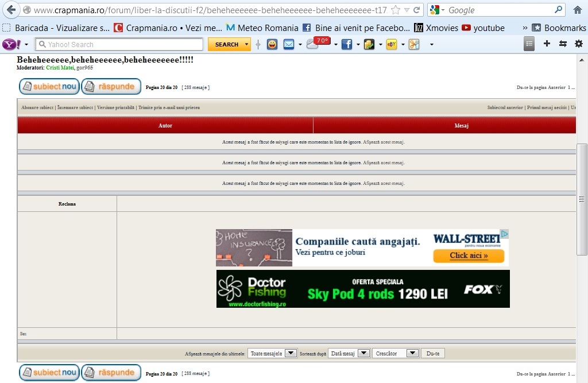
Task: Click the Yahoo! logo on the toolbar
Action: (11, 44)
